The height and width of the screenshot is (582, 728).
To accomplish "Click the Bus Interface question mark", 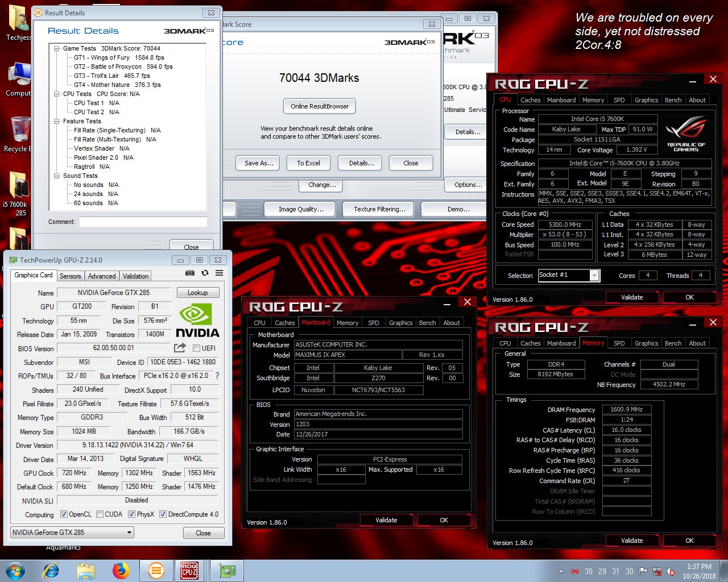I will tap(217, 376).
